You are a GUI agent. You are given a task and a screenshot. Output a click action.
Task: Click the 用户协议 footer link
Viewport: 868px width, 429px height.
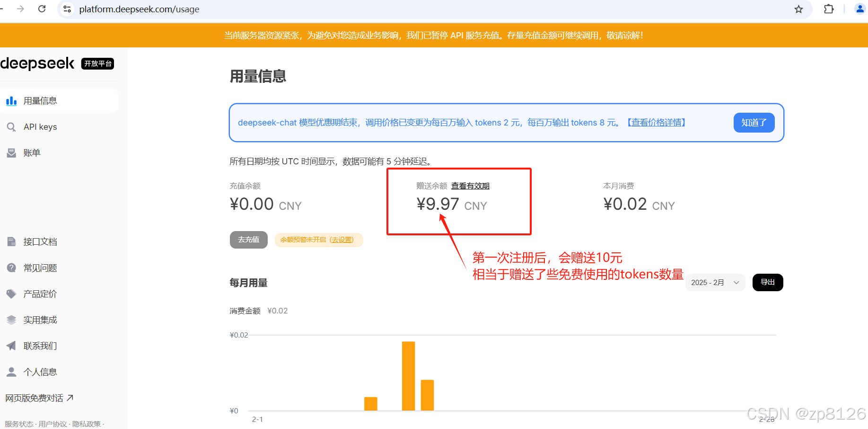click(53, 424)
